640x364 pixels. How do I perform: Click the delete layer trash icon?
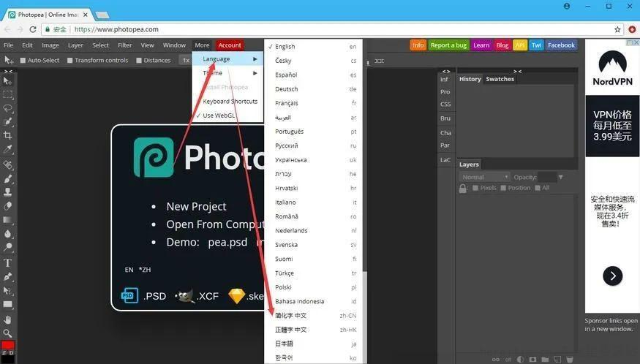point(569,360)
